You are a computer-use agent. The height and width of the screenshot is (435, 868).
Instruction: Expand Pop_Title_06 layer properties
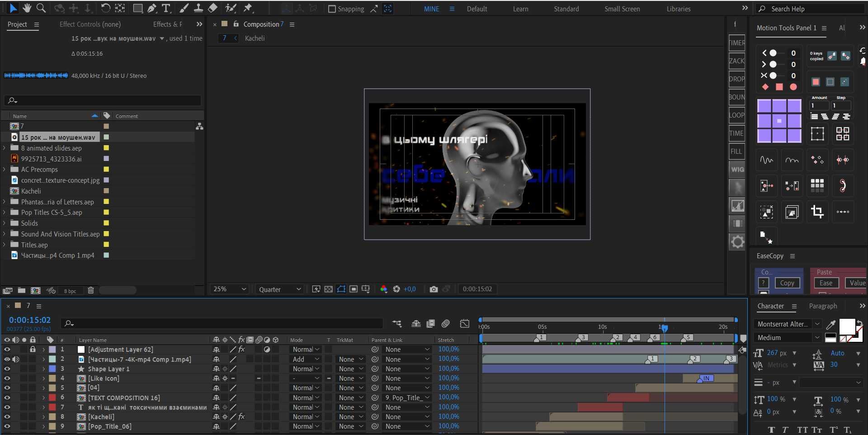pos(44,426)
